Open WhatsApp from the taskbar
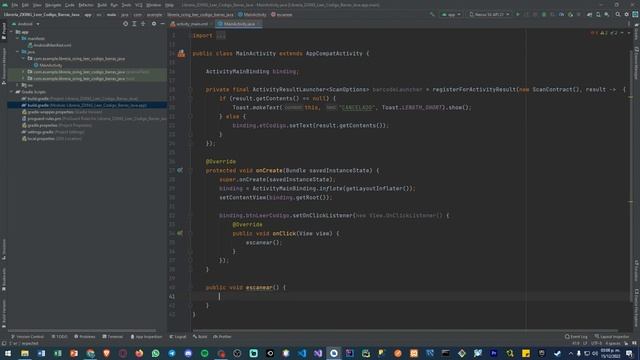The height and width of the screenshot is (360, 640). pyautogui.click(x=156, y=353)
